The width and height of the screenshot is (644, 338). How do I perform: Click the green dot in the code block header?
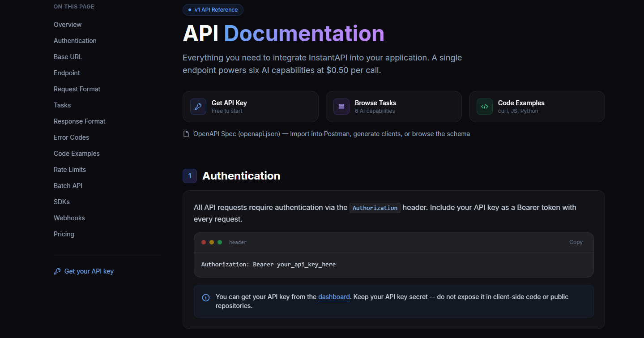(x=220, y=242)
